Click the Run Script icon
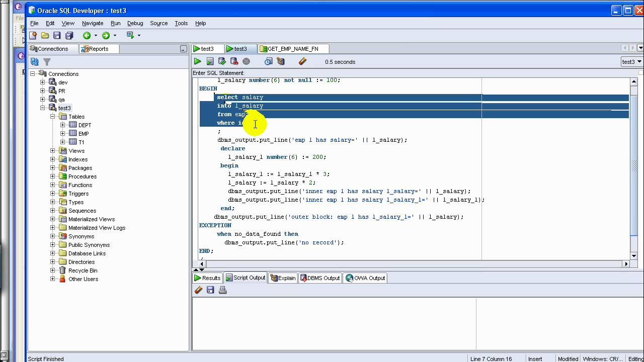 210,61
